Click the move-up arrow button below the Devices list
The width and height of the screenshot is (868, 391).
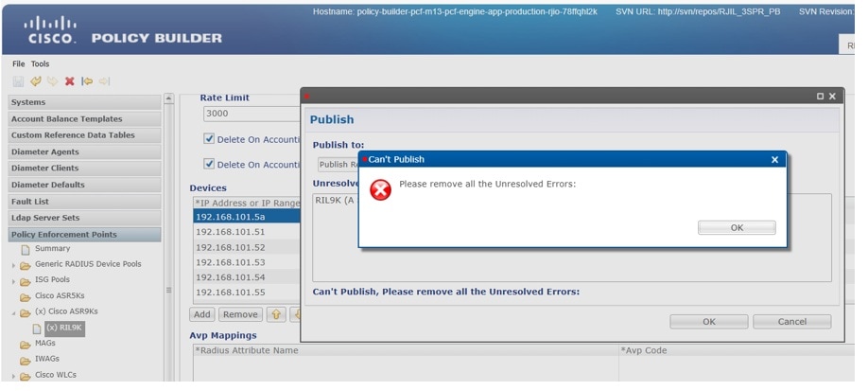pyautogui.click(x=276, y=314)
